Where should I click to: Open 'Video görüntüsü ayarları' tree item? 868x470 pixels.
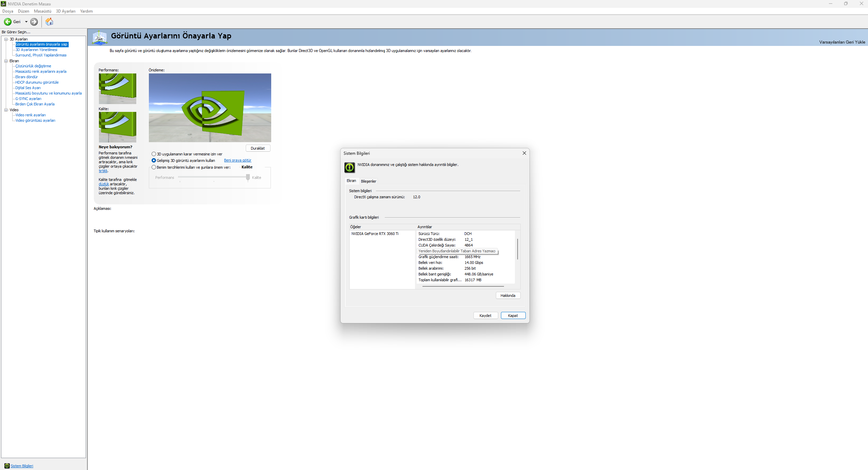[x=35, y=120]
